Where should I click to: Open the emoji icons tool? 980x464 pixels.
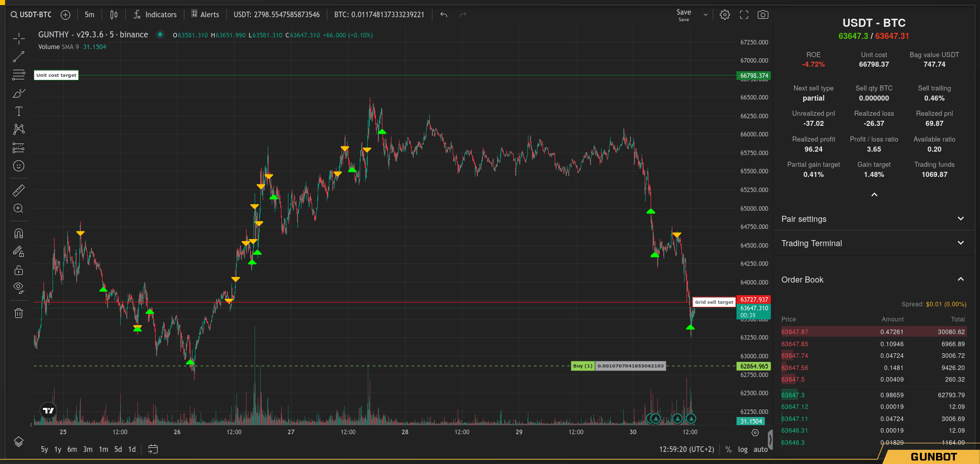coord(19,166)
